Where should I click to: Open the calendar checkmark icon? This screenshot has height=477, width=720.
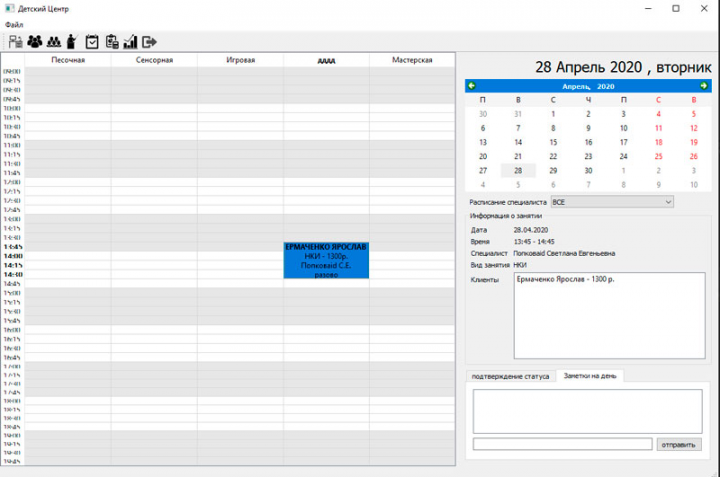tap(92, 42)
